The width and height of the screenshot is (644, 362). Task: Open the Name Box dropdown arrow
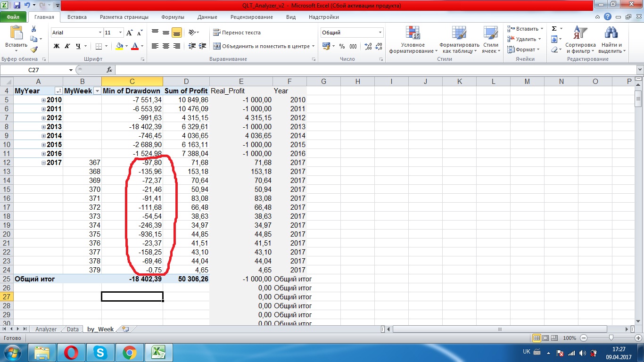point(71,70)
